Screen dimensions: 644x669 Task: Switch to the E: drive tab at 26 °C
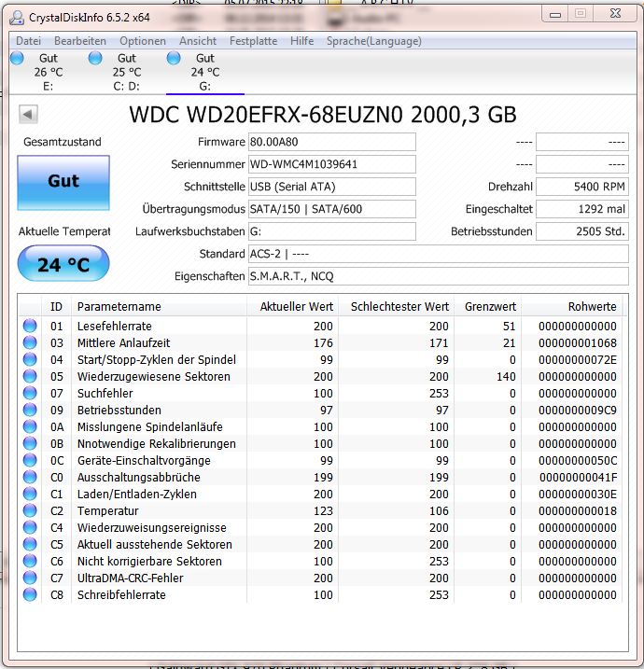click(x=49, y=72)
